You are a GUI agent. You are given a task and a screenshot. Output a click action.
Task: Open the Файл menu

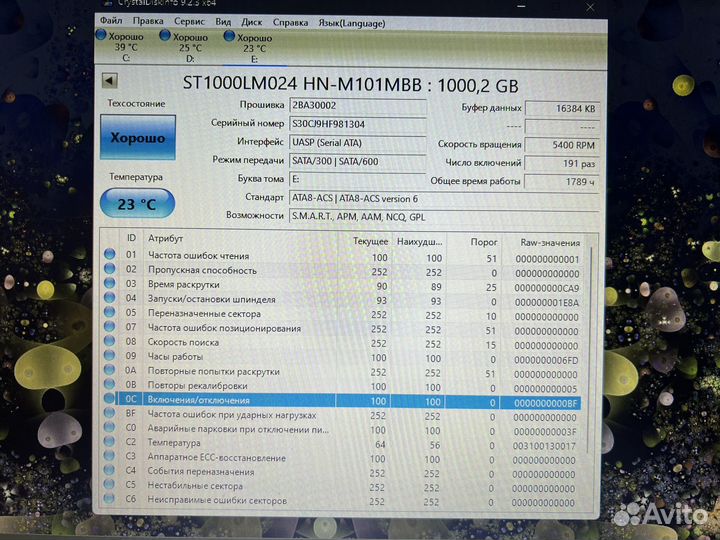click(111, 20)
